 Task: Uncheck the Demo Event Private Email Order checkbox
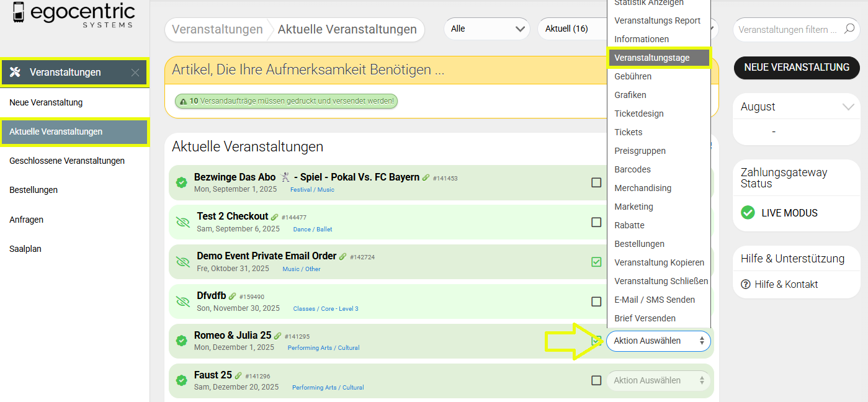point(596,262)
